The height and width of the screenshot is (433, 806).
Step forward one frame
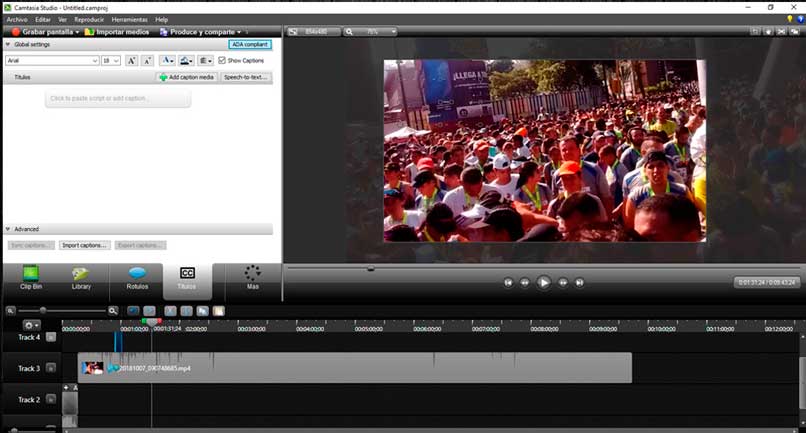[x=563, y=282]
